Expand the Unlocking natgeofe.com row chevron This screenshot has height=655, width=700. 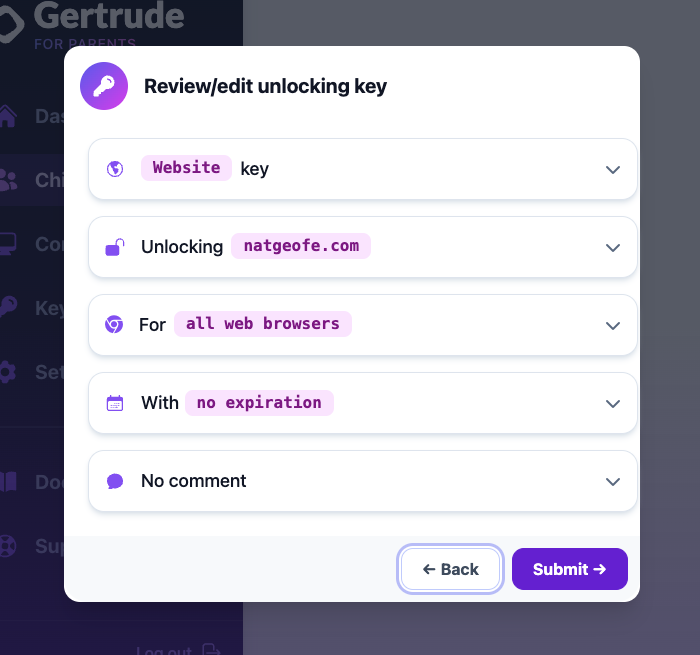(612, 248)
